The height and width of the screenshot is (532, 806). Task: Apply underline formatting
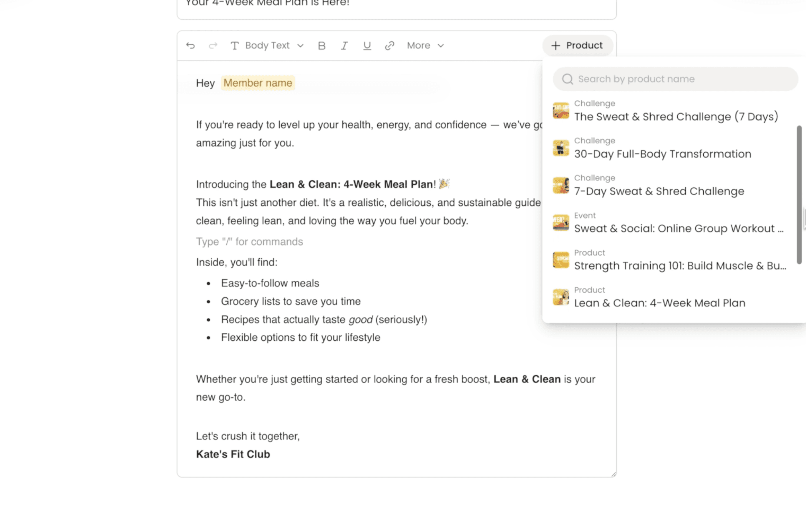(x=367, y=46)
